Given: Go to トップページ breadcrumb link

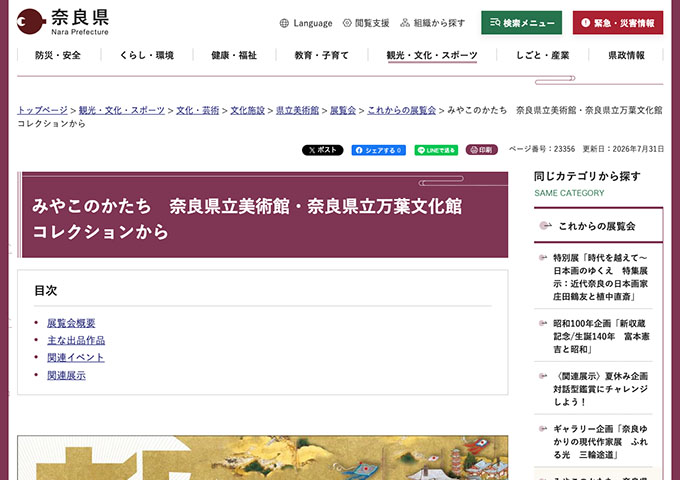Looking at the screenshot, I should (42, 110).
